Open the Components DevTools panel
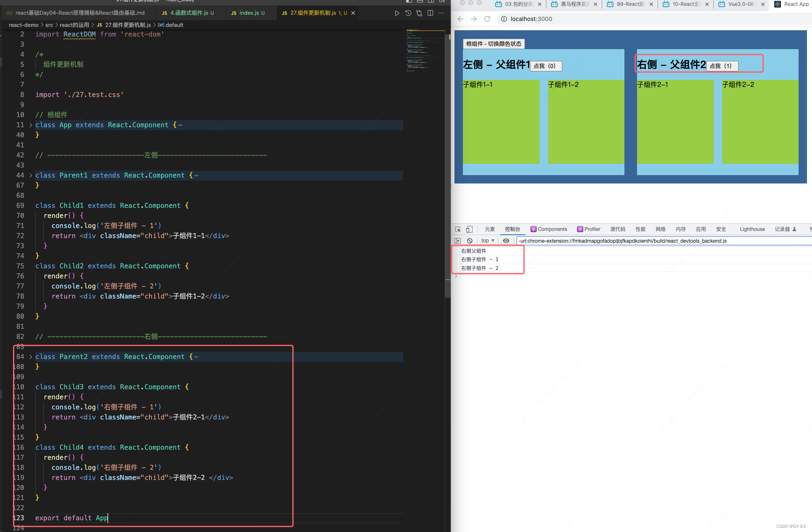This screenshot has width=812, height=532. coord(548,229)
